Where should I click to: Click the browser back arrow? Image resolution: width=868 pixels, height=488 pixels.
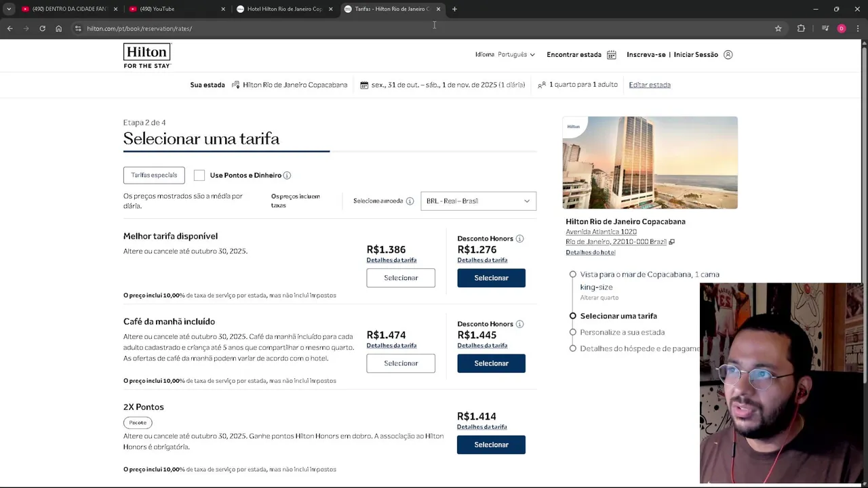(x=9, y=28)
